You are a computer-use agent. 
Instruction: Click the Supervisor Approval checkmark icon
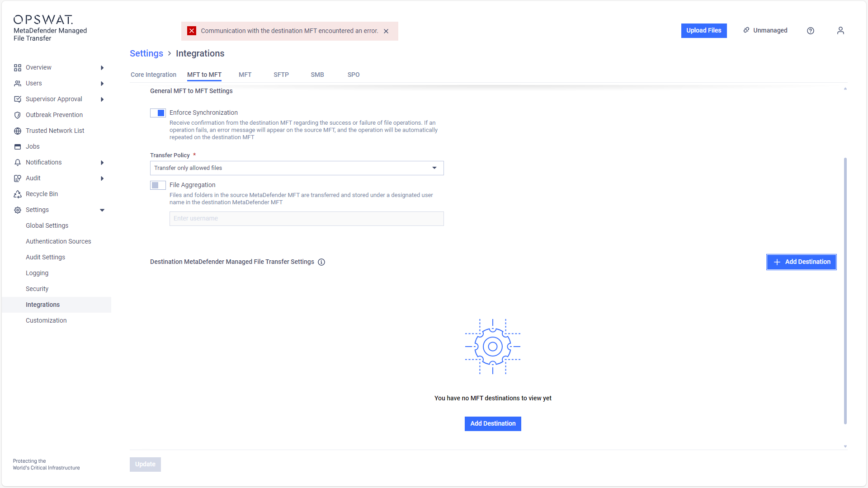coord(18,99)
